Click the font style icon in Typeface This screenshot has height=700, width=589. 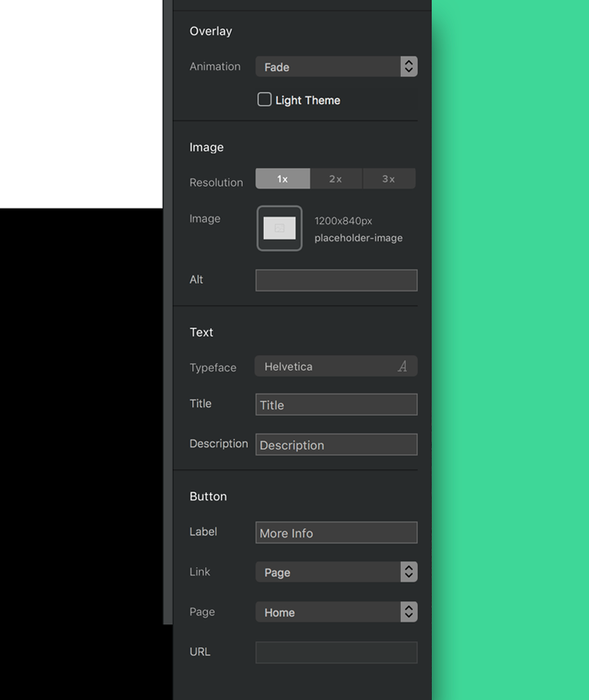tap(402, 367)
